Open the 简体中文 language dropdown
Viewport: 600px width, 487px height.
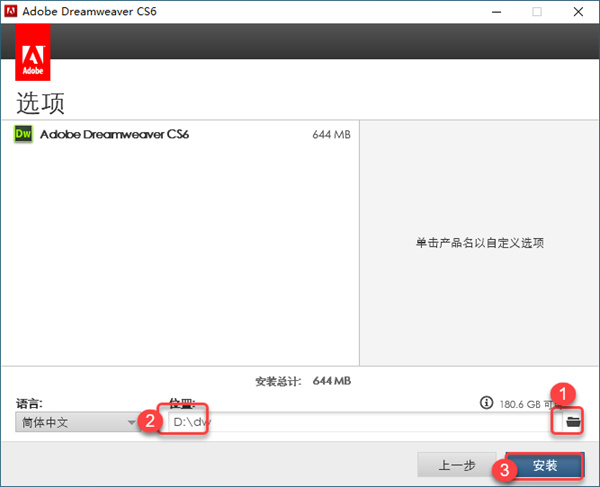pos(78,422)
